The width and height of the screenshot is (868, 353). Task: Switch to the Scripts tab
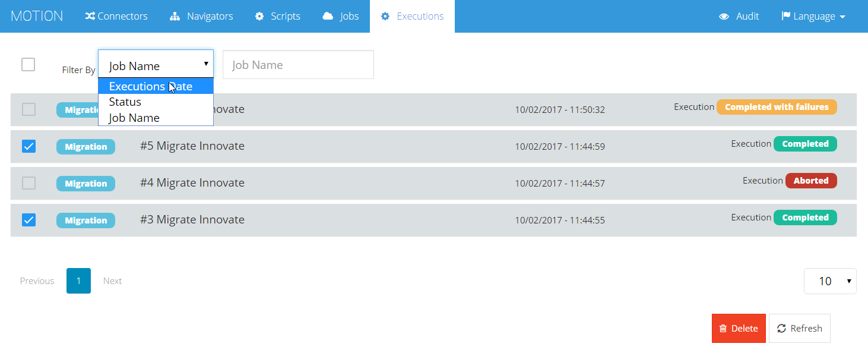point(278,16)
